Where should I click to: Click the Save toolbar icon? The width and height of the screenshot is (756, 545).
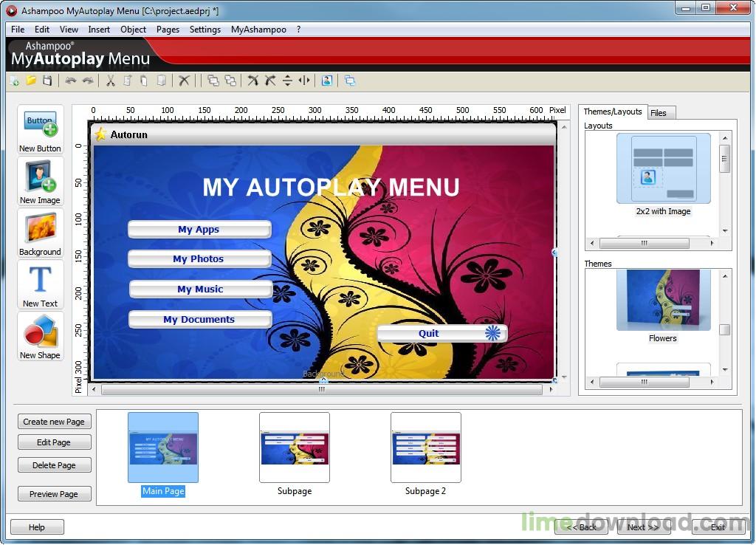click(x=47, y=80)
